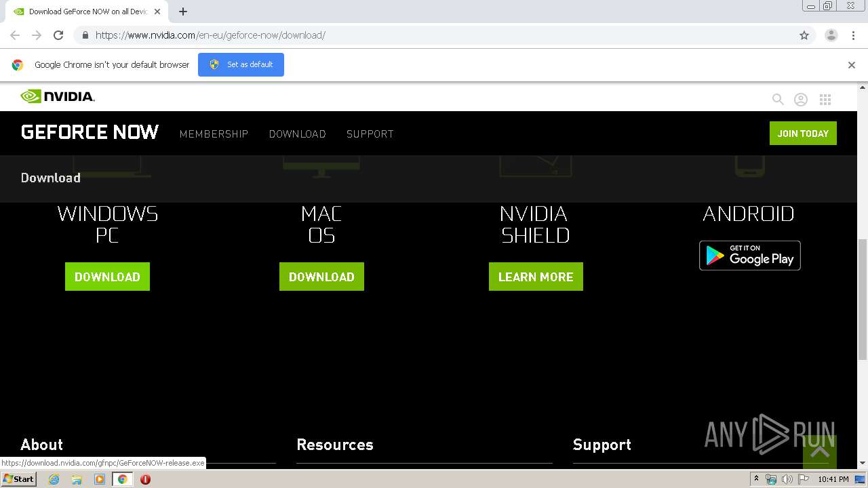This screenshot has width=868, height=488.
Task: Open the media player taskbar icon
Action: coord(100,479)
